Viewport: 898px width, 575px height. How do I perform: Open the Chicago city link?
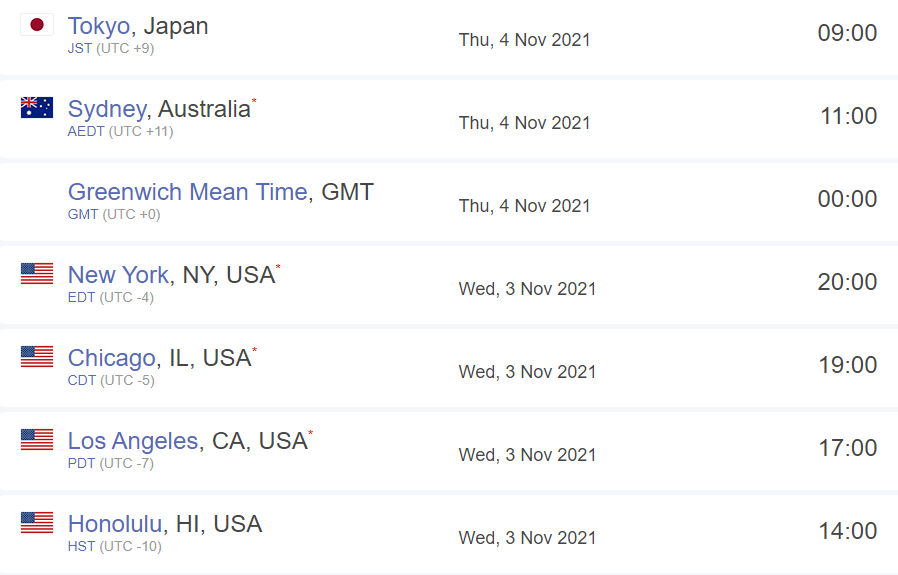(x=112, y=359)
